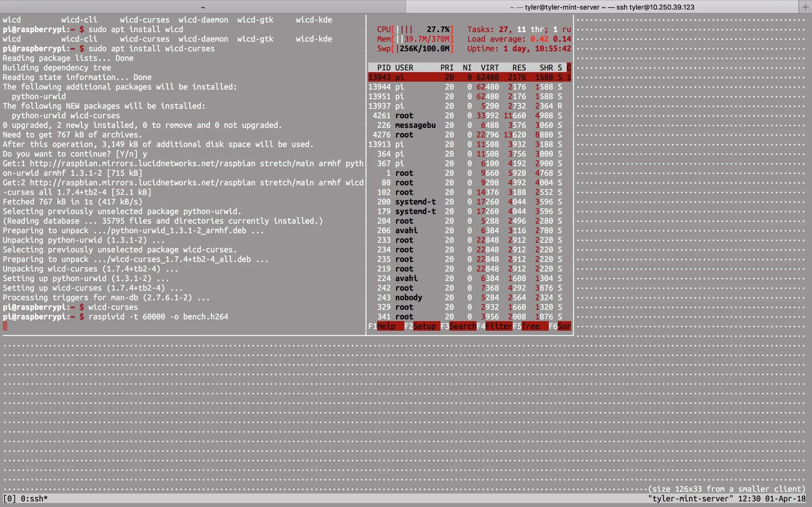Click the VIRT column header
This screenshot has width=812, height=507.
coord(489,68)
